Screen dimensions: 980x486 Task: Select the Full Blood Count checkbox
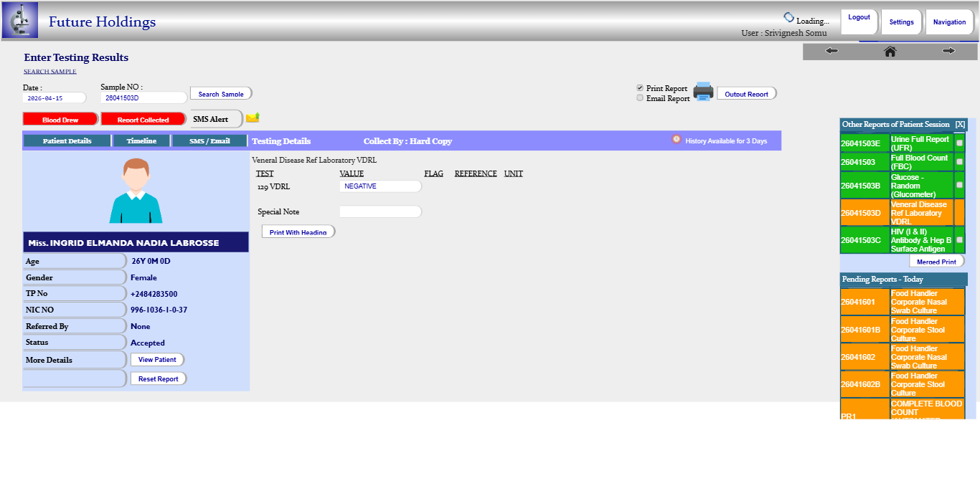959,162
